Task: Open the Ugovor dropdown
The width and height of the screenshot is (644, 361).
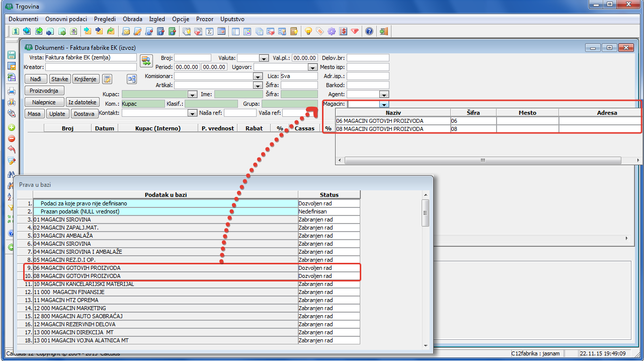Action: [312, 67]
